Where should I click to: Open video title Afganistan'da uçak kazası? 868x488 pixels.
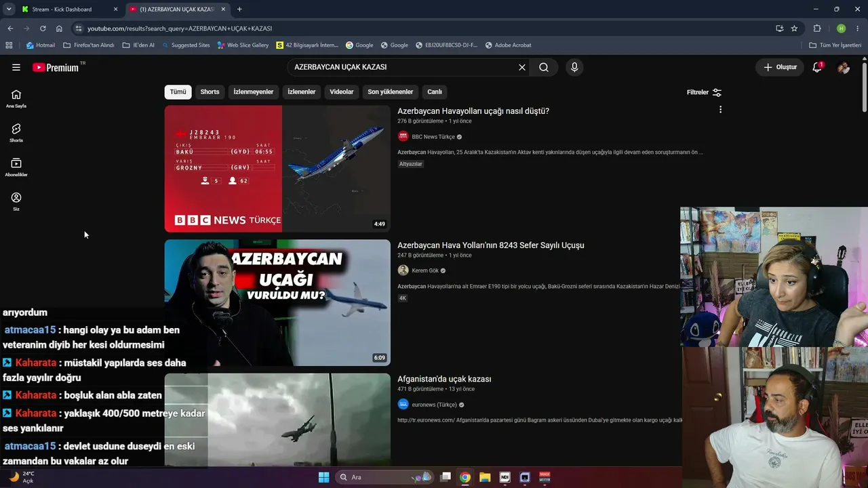pos(444,379)
